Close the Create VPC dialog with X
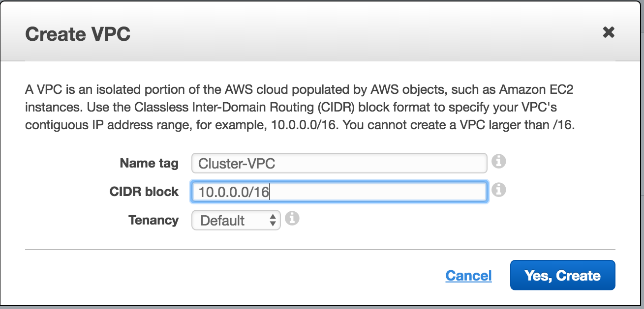 [609, 32]
